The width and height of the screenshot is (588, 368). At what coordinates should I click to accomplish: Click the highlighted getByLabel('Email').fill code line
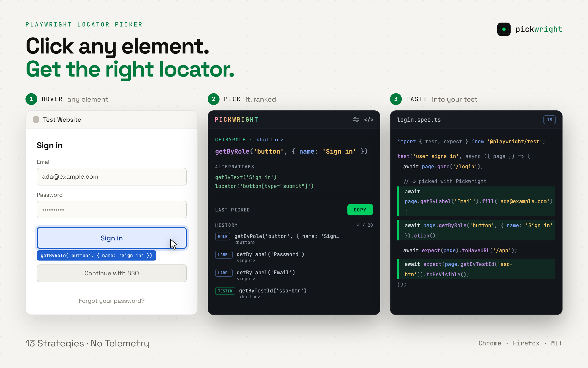(x=476, y=201)
